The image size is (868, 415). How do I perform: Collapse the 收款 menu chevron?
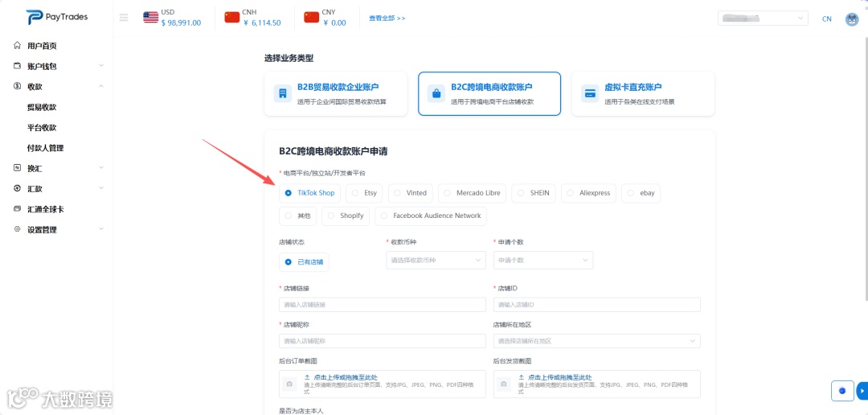101,86
